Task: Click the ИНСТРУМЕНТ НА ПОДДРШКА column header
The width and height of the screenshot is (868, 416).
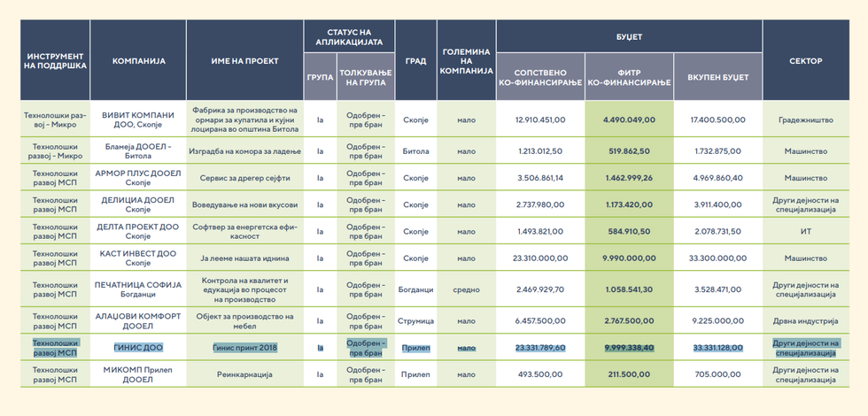Action: pos(55,61)
